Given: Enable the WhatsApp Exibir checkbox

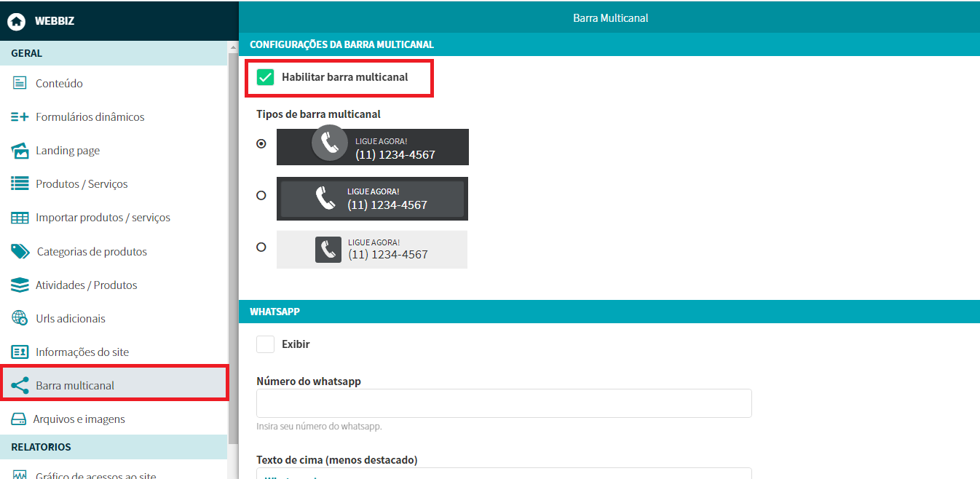Looking at the screenshot, I should (266, 344).
